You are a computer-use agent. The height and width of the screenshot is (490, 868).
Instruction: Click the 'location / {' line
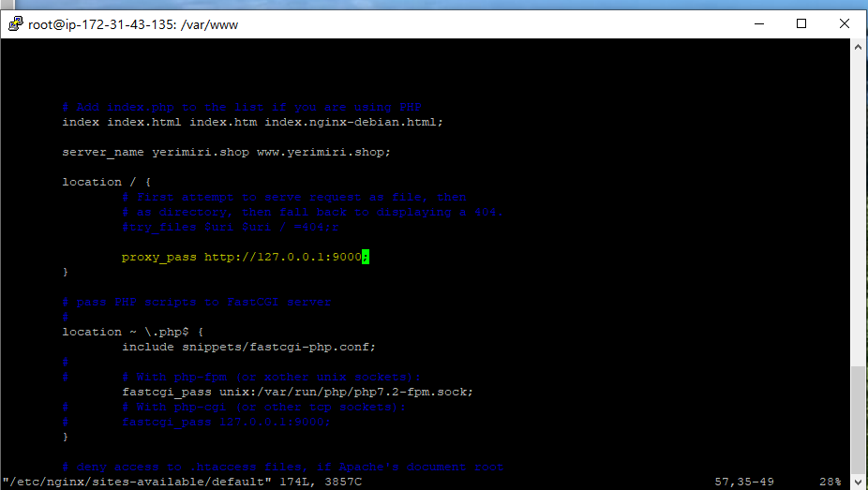pos(106,182)
